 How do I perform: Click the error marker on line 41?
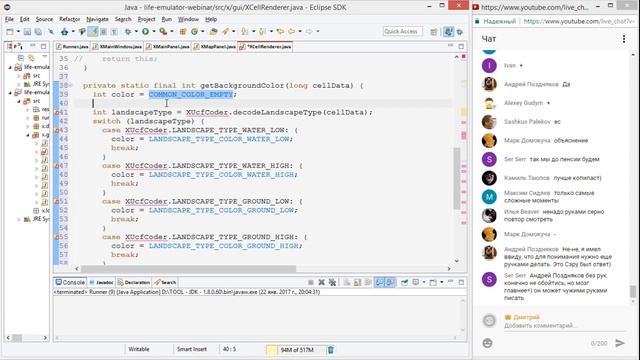(x=57, y=112)
